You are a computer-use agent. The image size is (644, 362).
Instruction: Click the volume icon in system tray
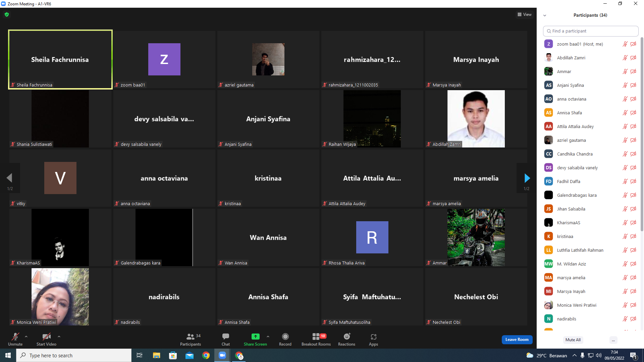tap(599, 355)
